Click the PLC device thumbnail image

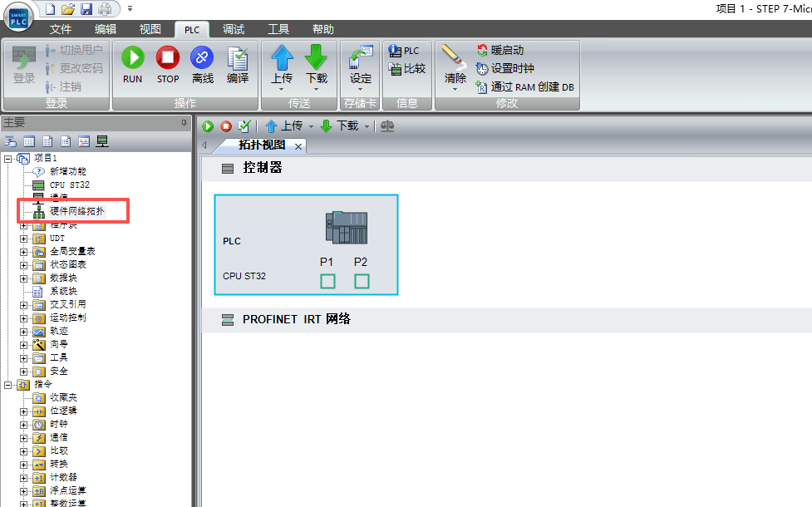(347, 228)
